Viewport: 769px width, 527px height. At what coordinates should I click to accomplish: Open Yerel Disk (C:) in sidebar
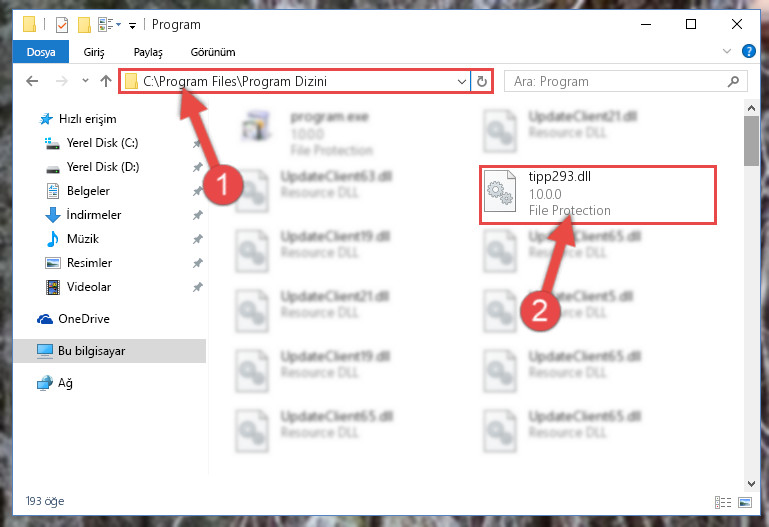pos(102,143)
